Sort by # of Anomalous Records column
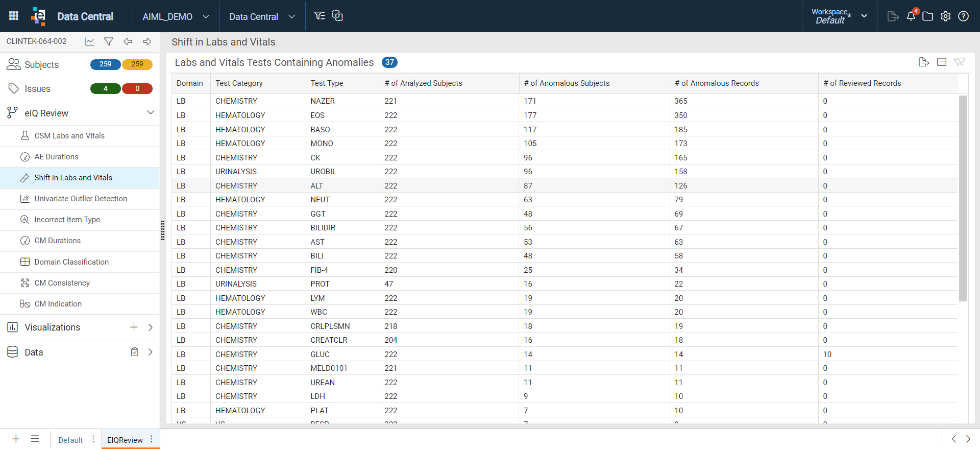Screen dimensions: 980x449 (x=717, y=83)
